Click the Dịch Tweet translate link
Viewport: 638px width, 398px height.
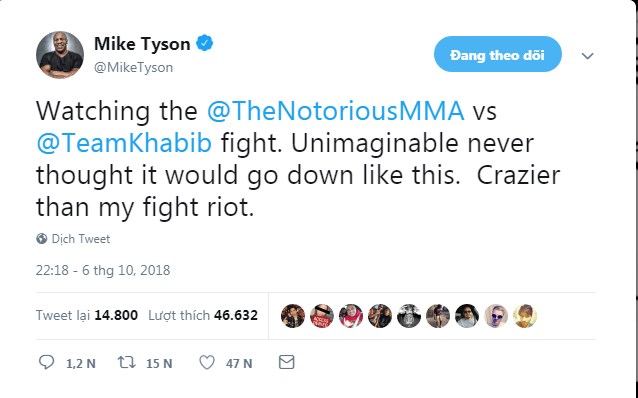tap(81, 239)
